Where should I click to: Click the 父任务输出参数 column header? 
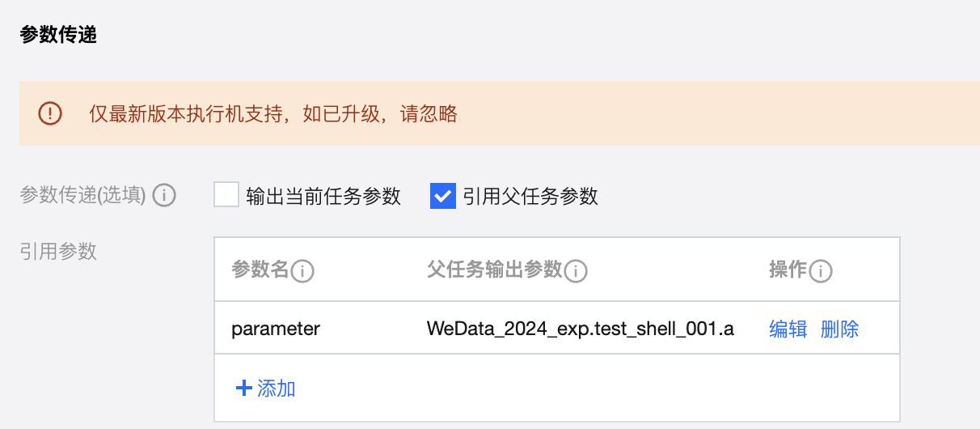(494, 270)
